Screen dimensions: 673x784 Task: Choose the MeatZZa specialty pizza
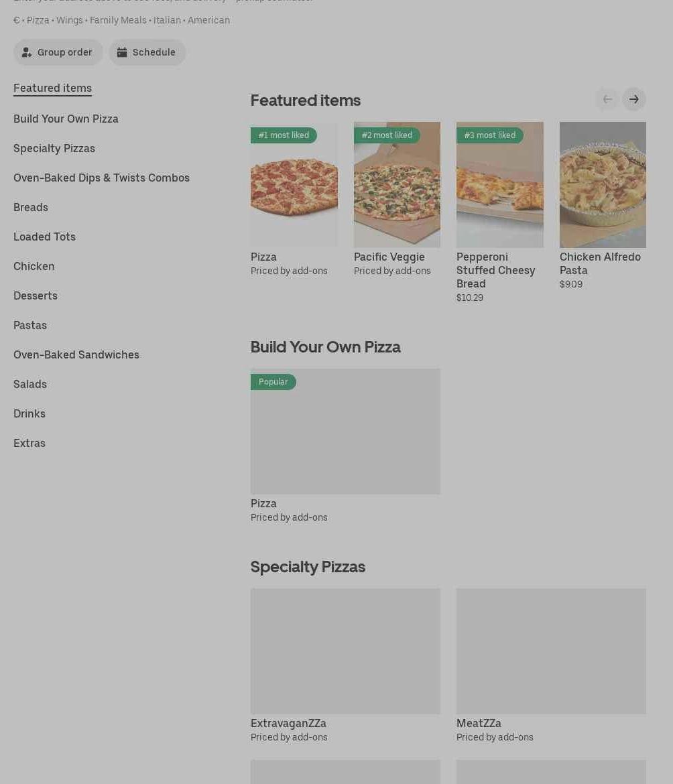point(551,651)
